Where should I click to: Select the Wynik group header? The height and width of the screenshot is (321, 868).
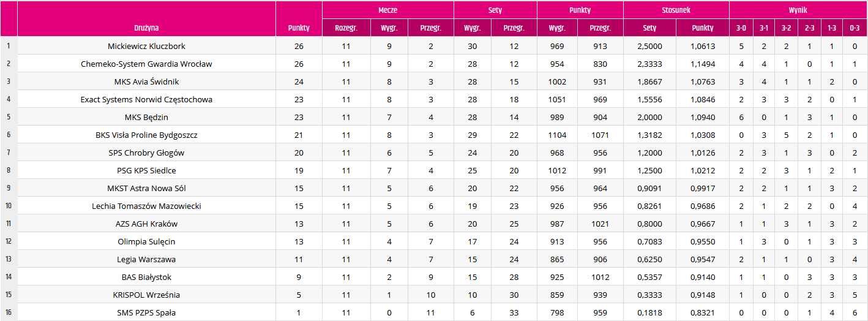798,10
